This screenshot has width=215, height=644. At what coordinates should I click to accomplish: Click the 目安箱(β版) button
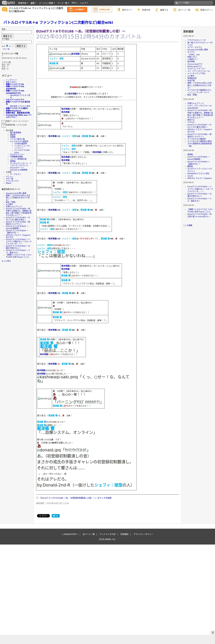point(102,10)
